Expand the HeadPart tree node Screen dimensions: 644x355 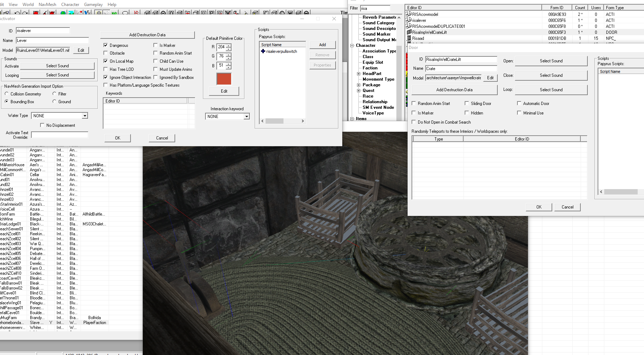(358, 74)
